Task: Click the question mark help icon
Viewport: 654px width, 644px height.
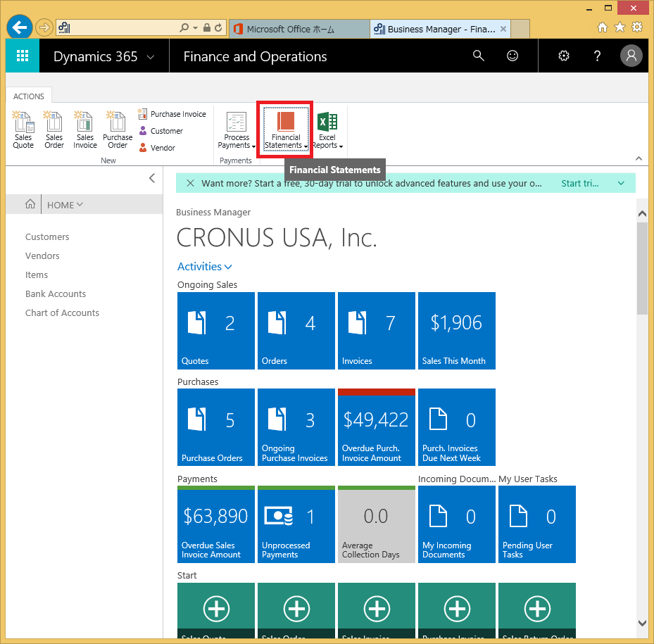Action: tap(597, 56)
